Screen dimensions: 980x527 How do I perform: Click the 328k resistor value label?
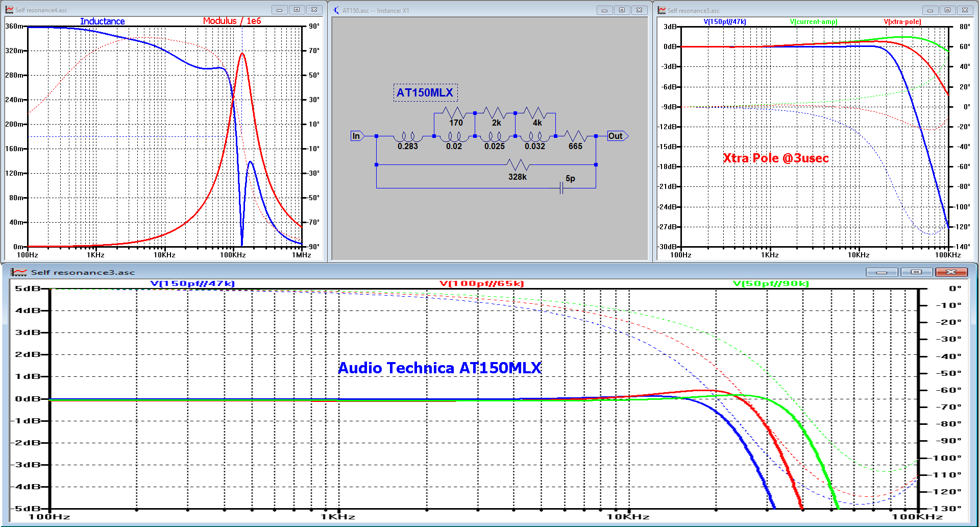(518, 177)
